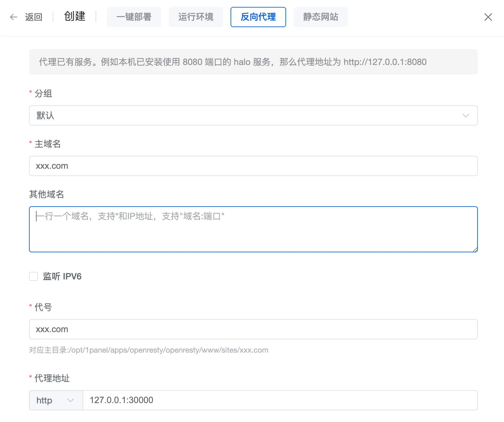Image resolution: width=504 pixels, height=422 pixels.
Task: Click the back arrow icon
Action: tap(14, 17)
